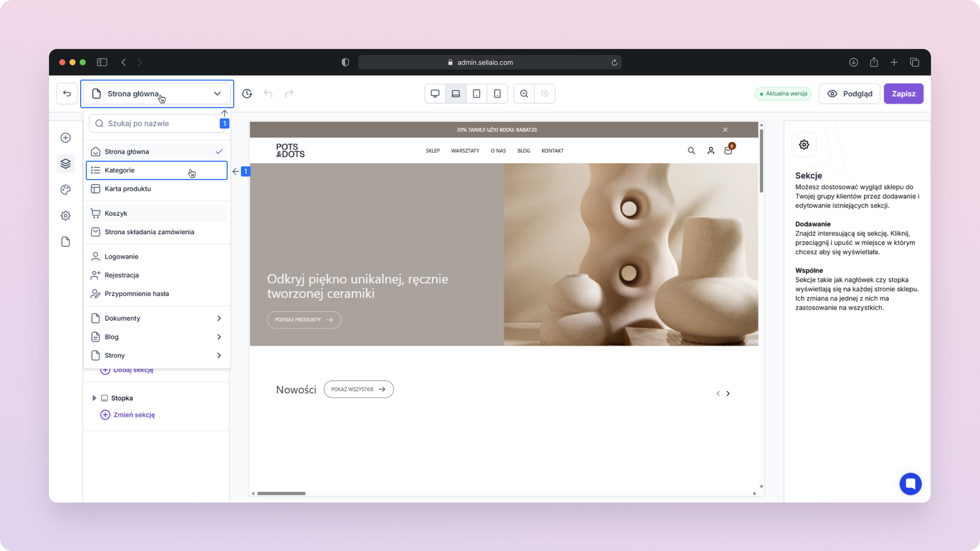Click the Zapisz save button
This screenshot has height=551, width=980.
[x=903, y=94]
